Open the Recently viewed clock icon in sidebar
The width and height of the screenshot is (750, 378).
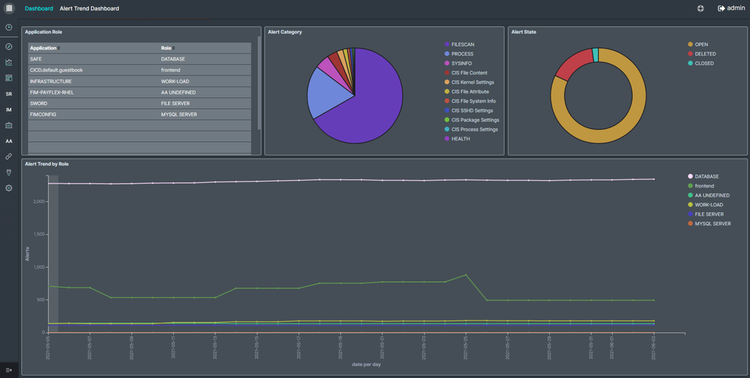pos(9,27)
